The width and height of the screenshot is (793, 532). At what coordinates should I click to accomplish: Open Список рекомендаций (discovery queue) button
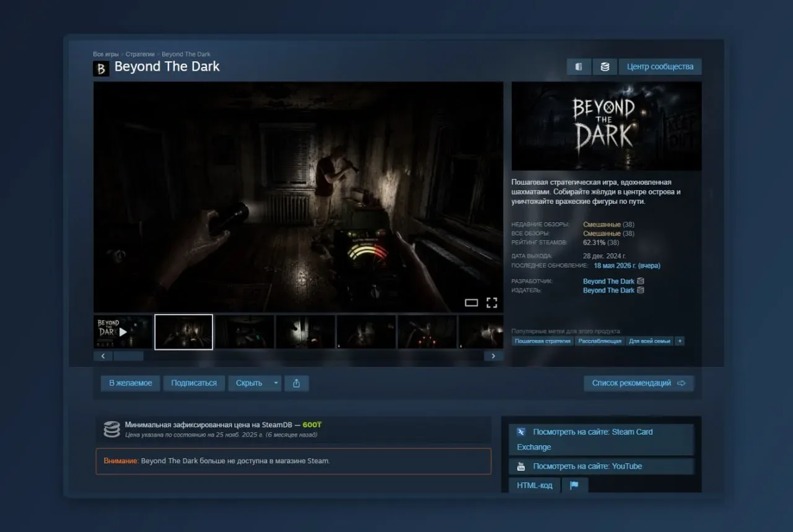[639, 383]
